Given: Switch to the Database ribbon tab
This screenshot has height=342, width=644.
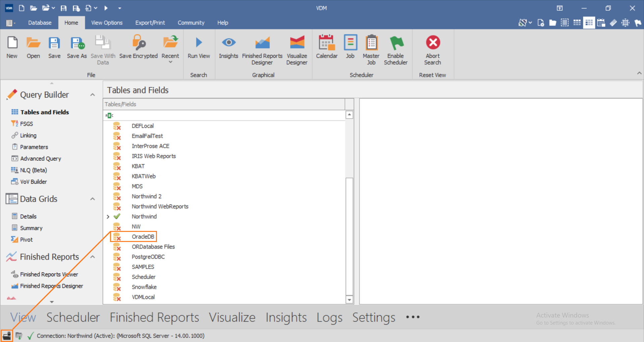Looking at the screenshot, I should (x=40, y=23).
